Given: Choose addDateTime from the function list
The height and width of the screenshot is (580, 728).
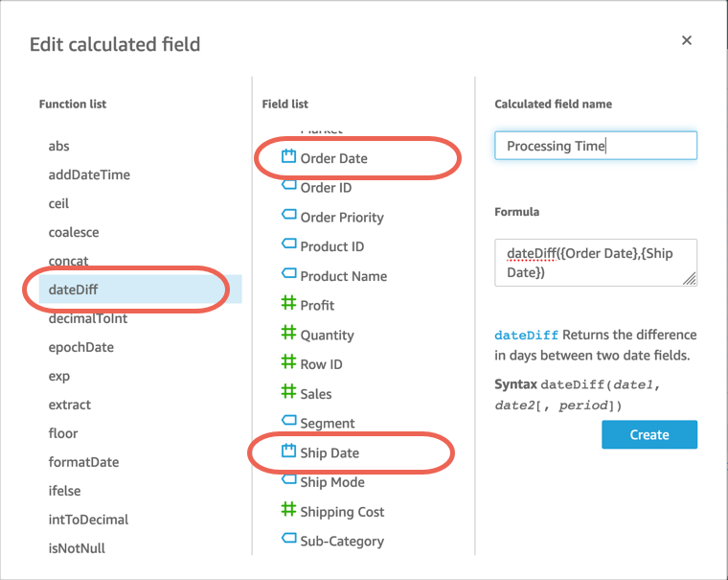Looking at the screenshot, I should click(x=89, y=174).
